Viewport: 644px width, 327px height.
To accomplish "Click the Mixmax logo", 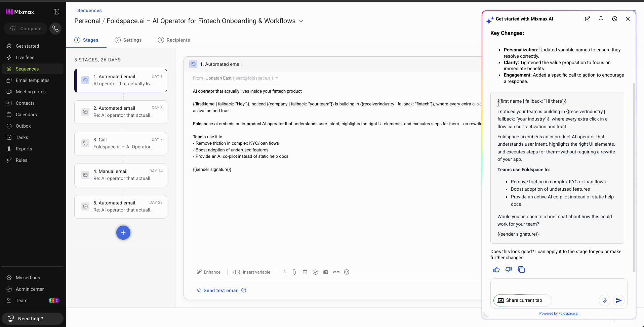I will pos(20,12).
